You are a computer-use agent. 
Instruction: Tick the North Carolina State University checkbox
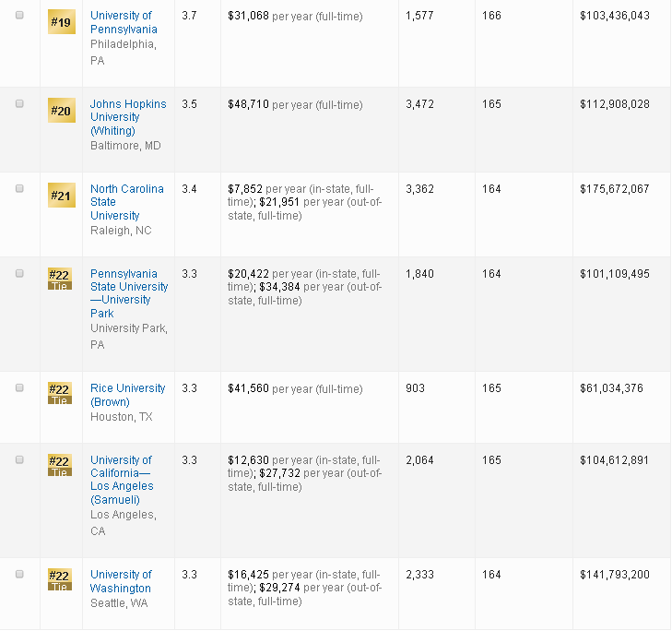[19, 188]
